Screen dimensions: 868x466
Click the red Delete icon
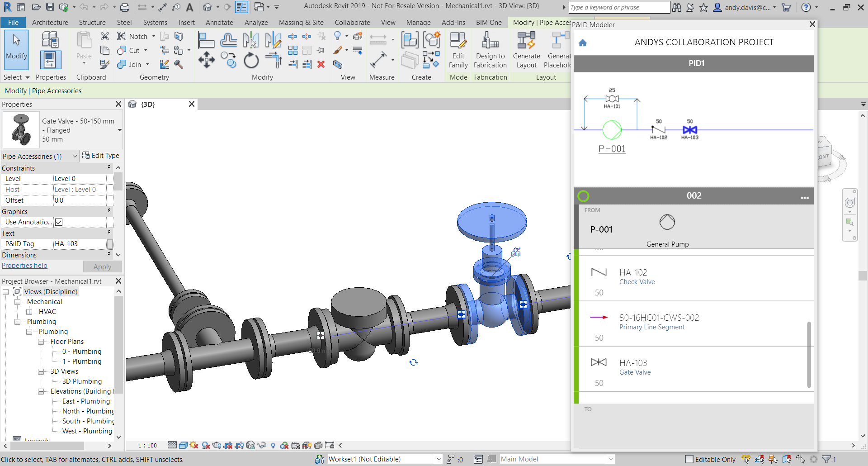321,64
